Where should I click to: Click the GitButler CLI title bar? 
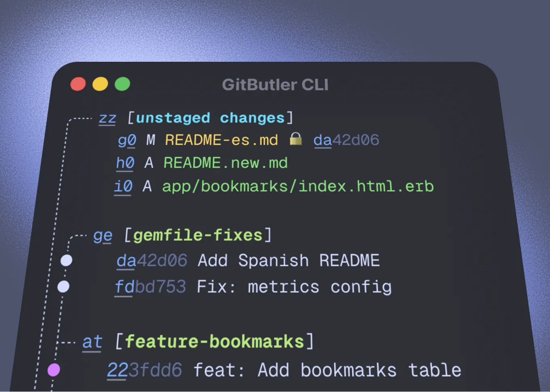click(x=275, y=84)
